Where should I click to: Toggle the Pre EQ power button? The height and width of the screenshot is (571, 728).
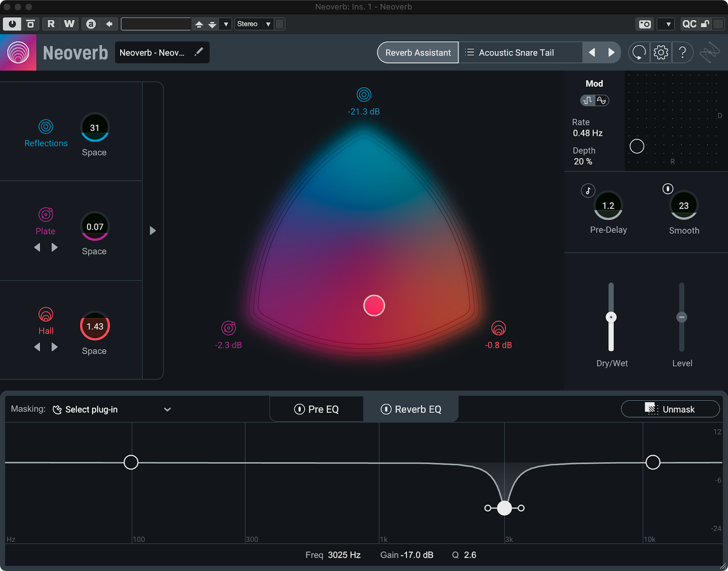point(299,409)
